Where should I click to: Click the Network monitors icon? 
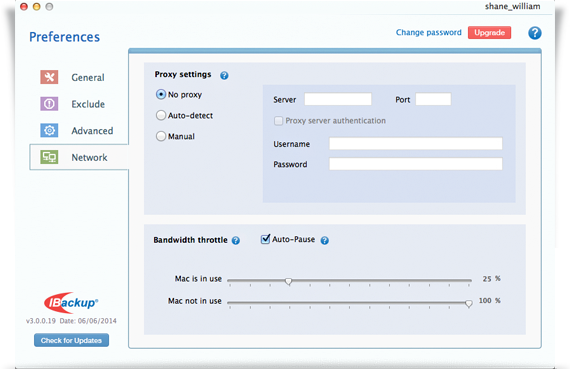[49, 157]
